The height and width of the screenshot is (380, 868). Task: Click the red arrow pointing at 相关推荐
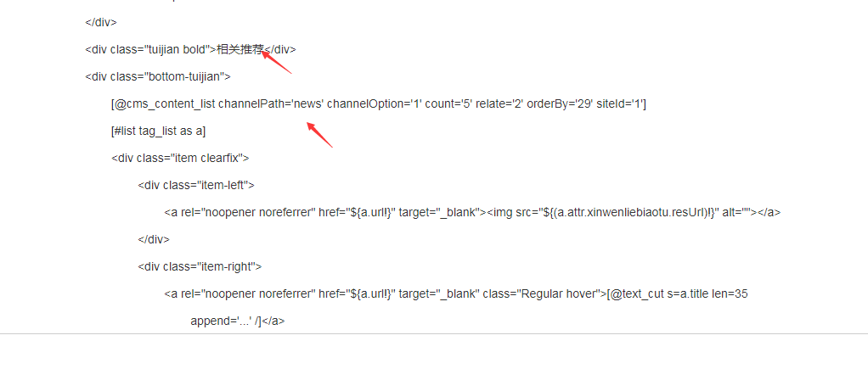pyautogui.click(x=277, y=61)
